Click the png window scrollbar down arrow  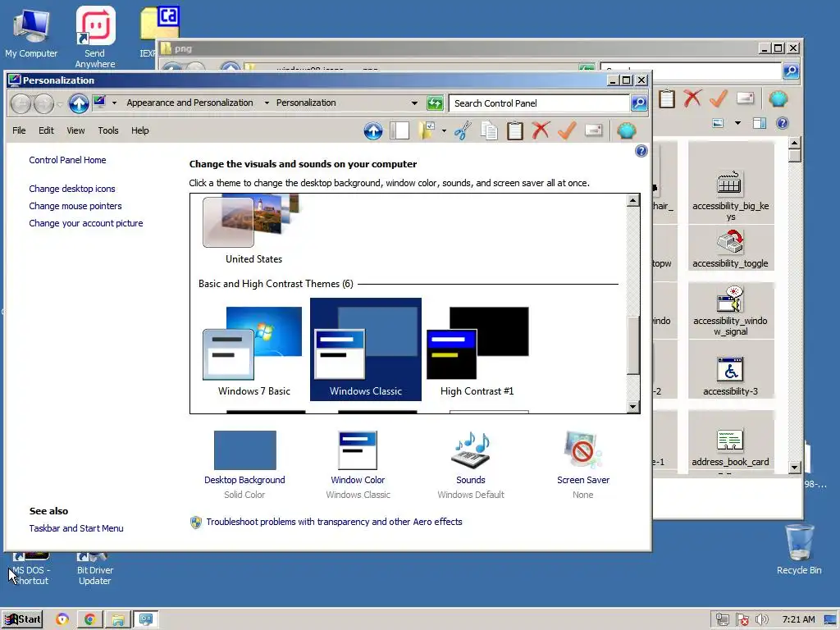tap(794, 467)
